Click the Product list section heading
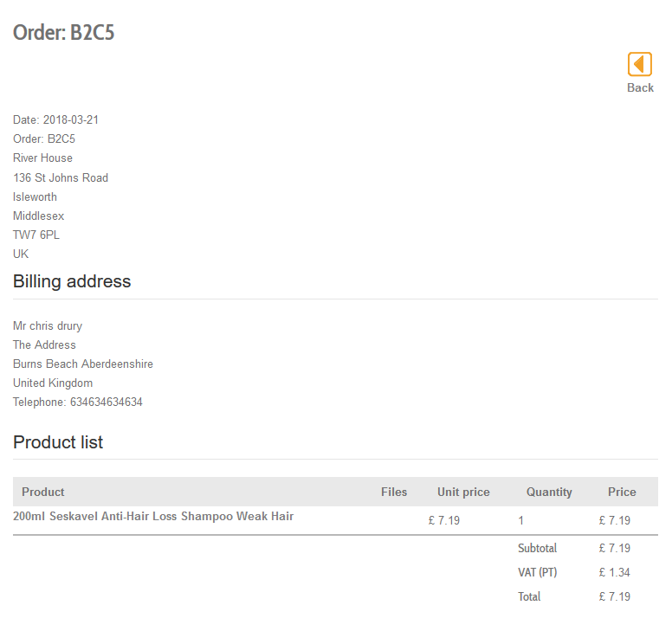This screenshot has width=672, height=631. (58, 442)
